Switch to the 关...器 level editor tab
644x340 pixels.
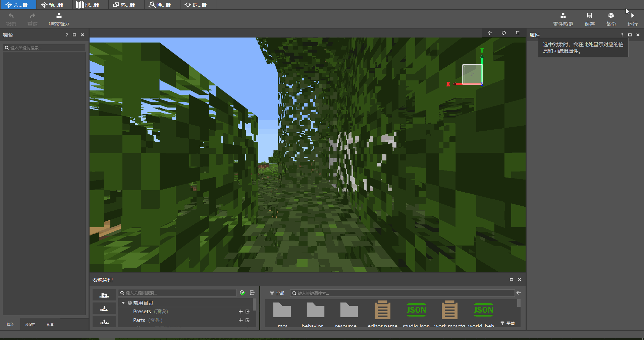(18, 5)
